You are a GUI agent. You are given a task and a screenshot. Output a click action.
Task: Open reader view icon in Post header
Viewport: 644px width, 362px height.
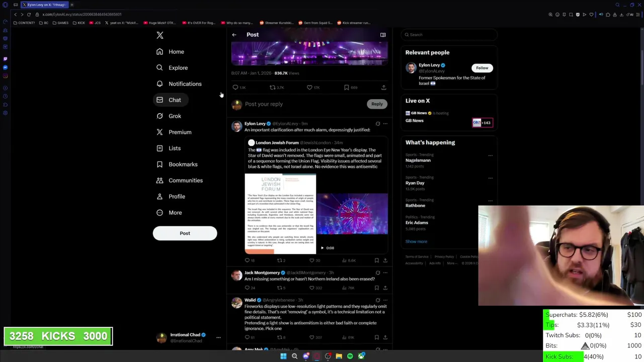point(383,35)
